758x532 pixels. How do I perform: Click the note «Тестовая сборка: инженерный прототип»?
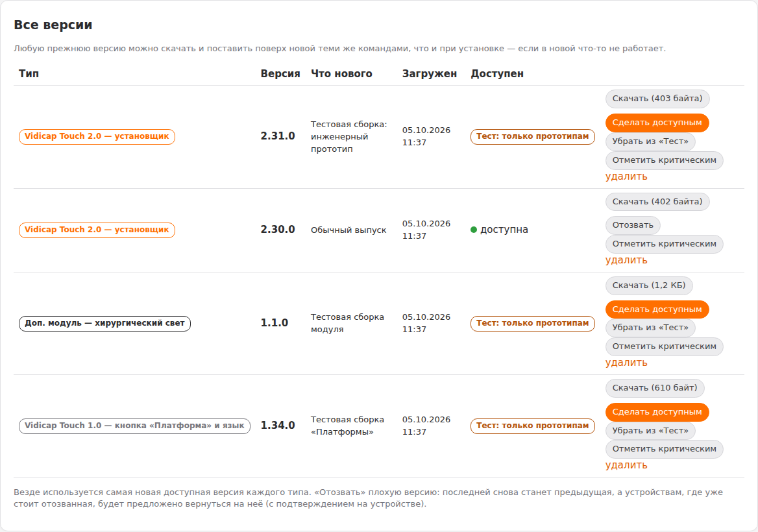348,137
